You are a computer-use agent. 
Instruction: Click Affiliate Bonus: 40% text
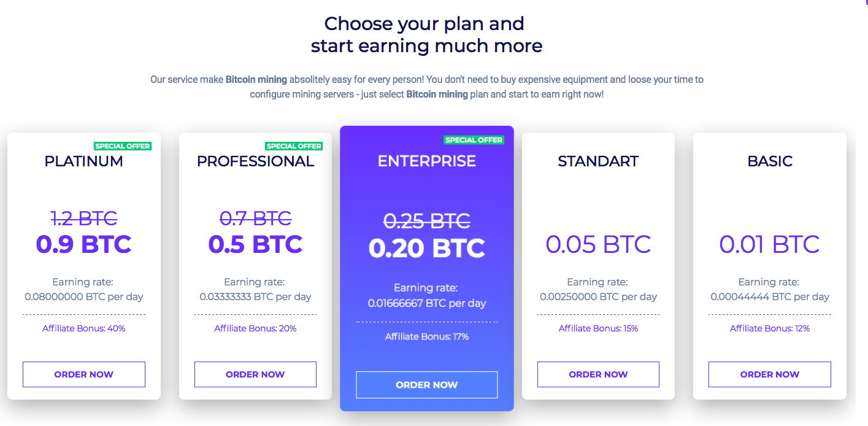click(x=84, y=328)
